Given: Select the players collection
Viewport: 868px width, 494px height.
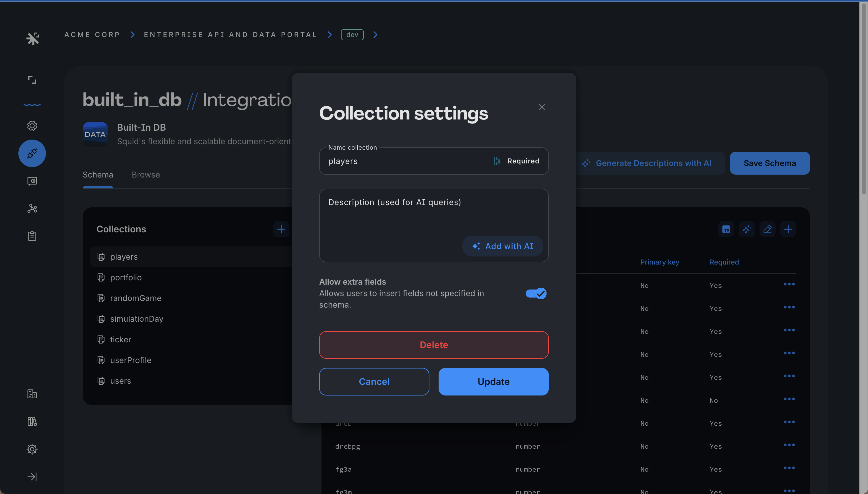Looking at the screenshot, I should [191, 257].
